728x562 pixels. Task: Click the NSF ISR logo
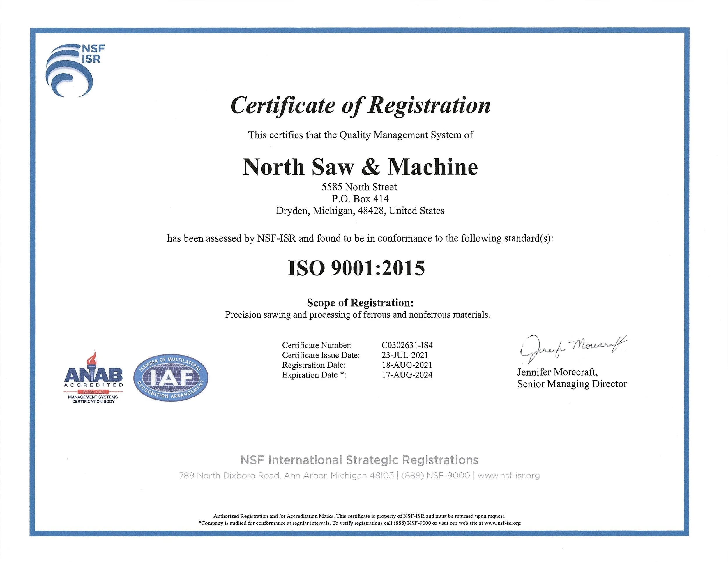(73, 70)
